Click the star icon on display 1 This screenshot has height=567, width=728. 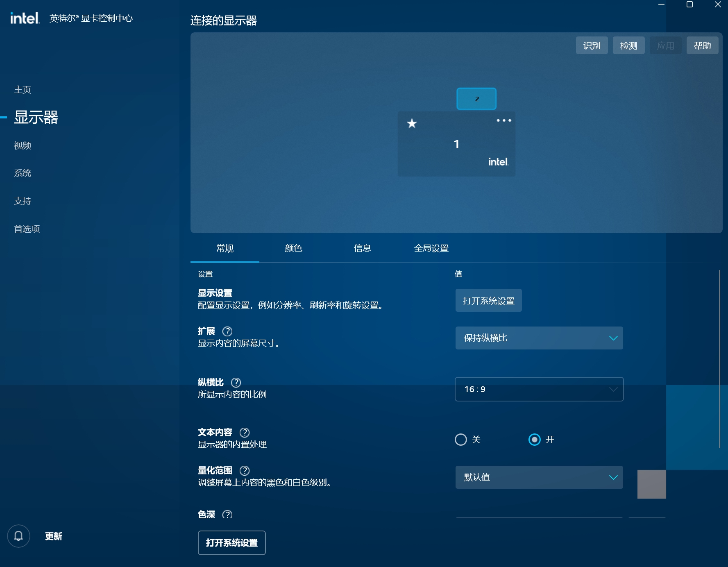[x=412, y=123]
